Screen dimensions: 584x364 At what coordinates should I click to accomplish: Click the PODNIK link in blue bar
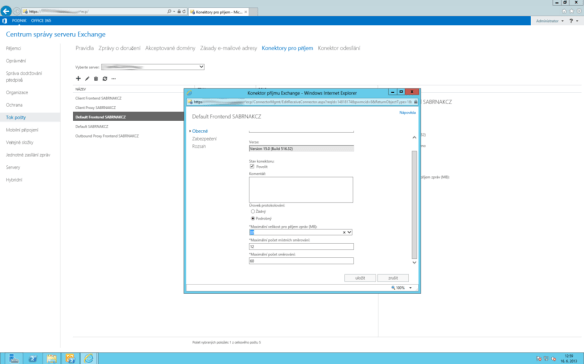pyautogui.click(x=19, y=21)
